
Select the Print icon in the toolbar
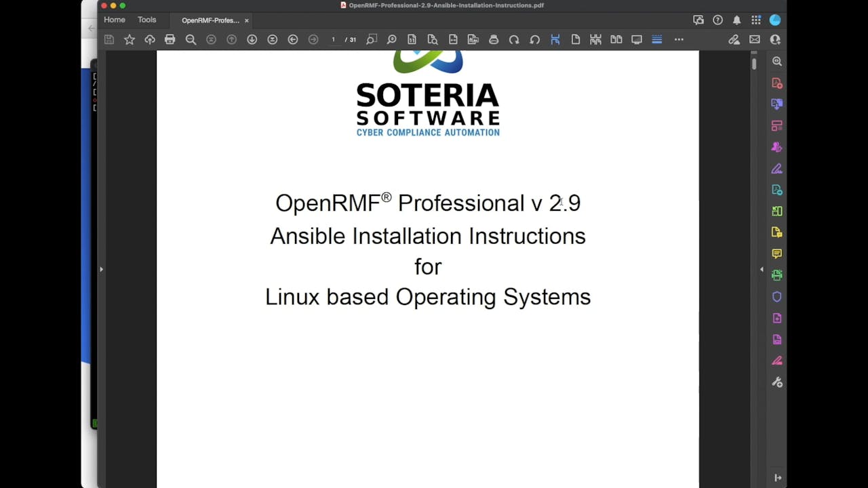(170, 39)
